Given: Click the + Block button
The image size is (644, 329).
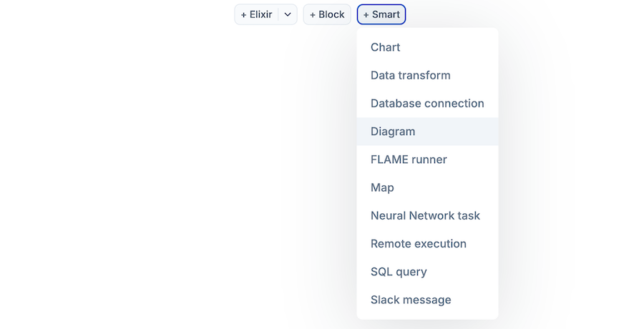Looking at the screenshot, I should coord(327,14).
